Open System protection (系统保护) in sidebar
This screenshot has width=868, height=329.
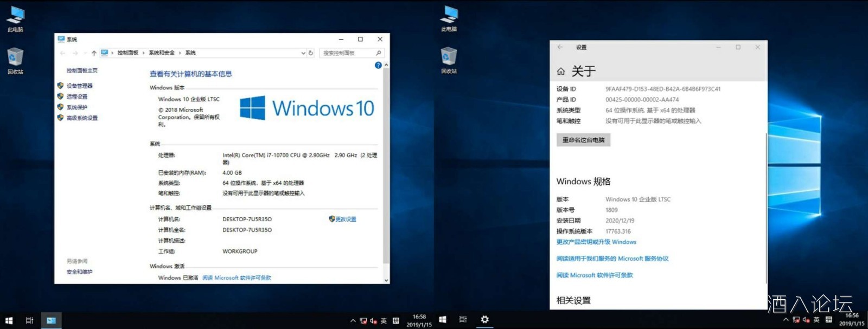(76, 107)
